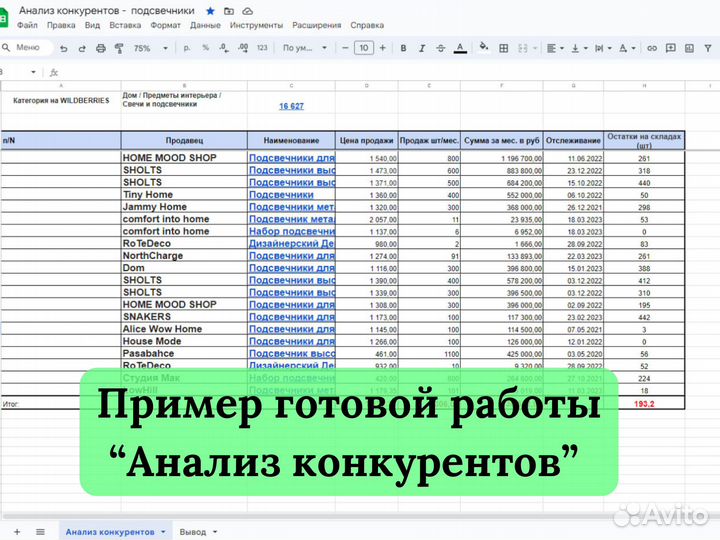Open the Вставка menu
720x540 pixels.
click(125, 25)
